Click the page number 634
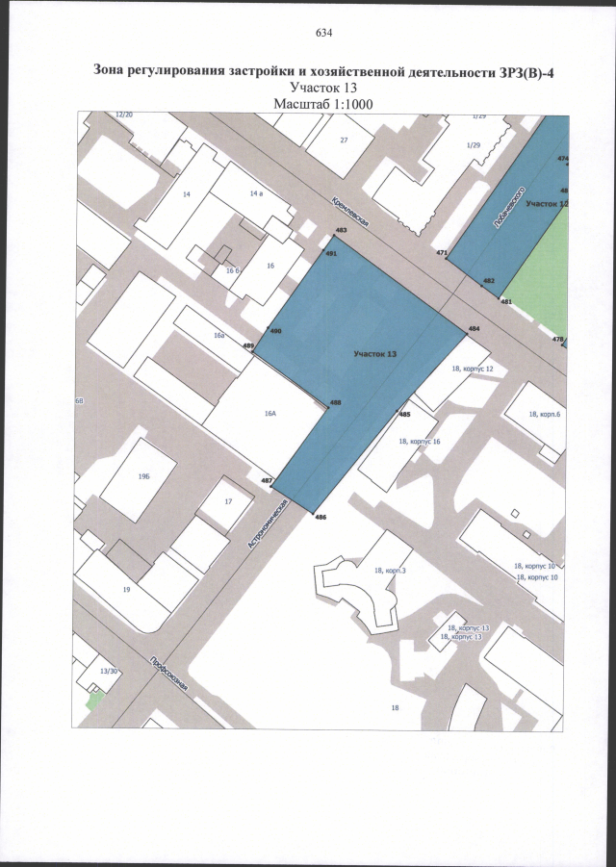Viewport: 616px width, 867px height. coord(323,34)
